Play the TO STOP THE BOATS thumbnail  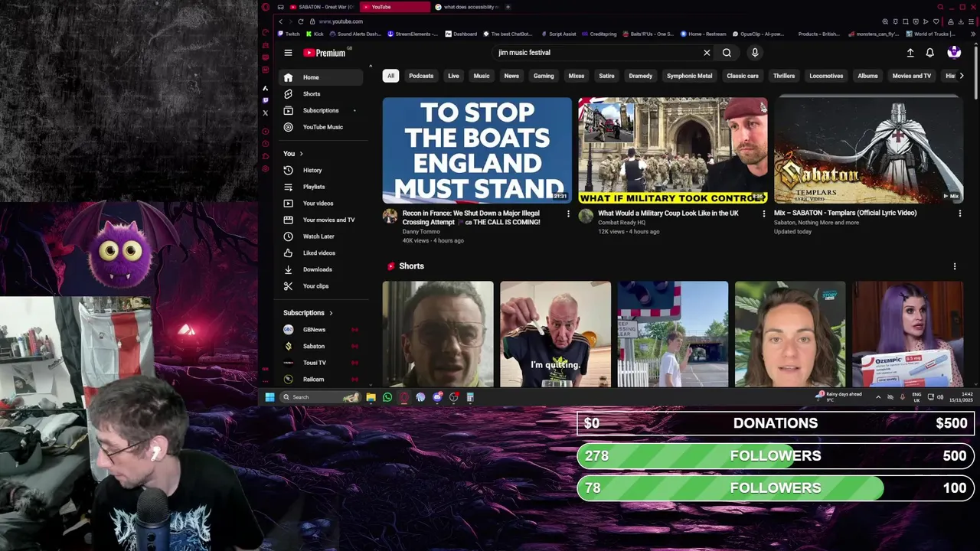[477, 150]
